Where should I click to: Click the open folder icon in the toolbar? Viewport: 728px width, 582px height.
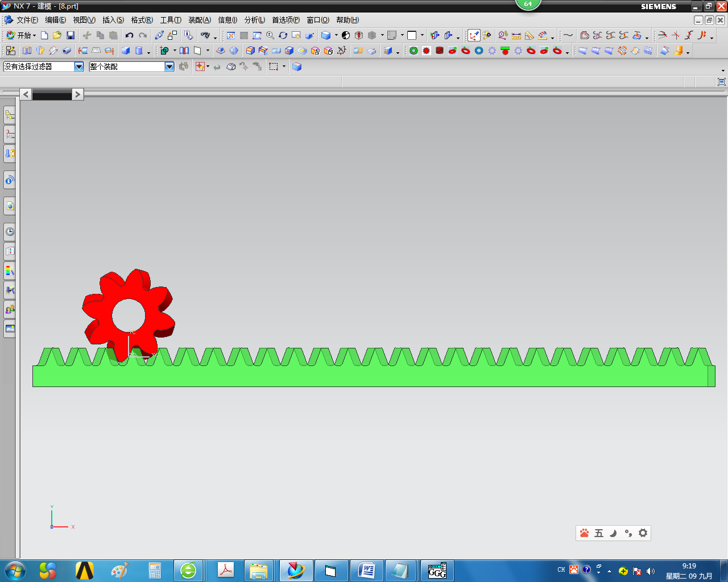pyautogui.click(x=57, y=35)
